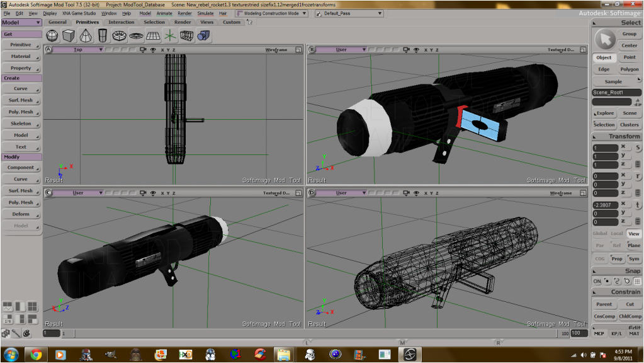Toggle eye visibility in viewport C
This screenshot has height=363, width=644.
pyautogui.click(x=153, y=193)
